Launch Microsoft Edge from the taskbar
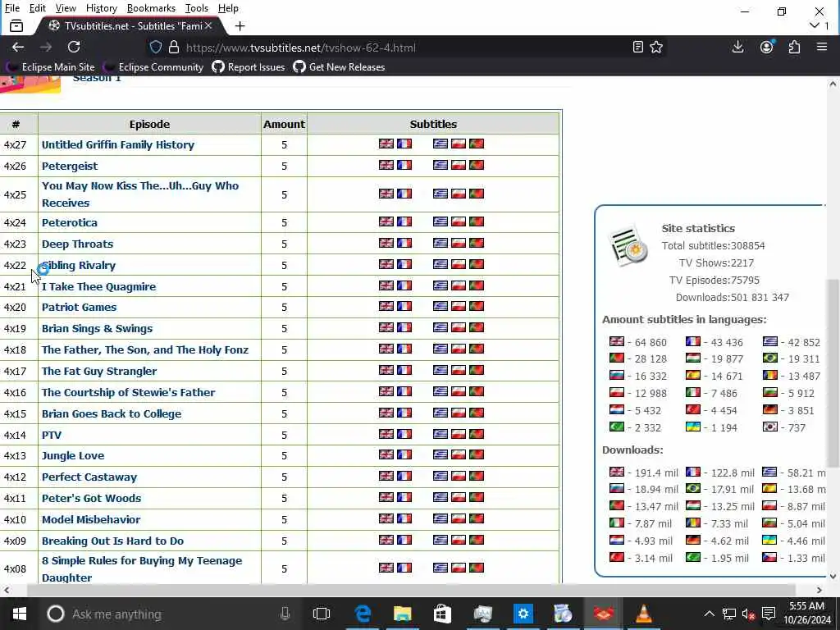Viewport: 840px width, 630px height. (x=363, y=614)
